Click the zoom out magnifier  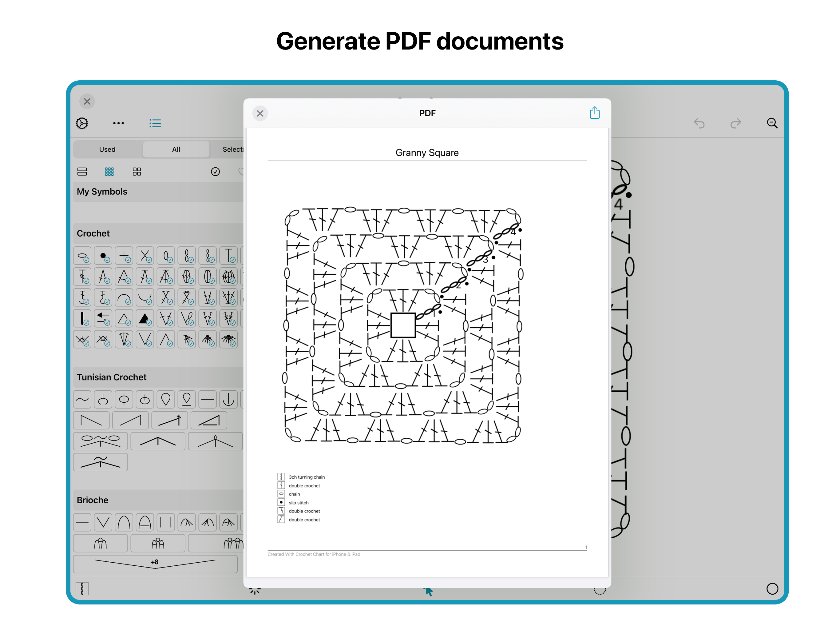772,123
